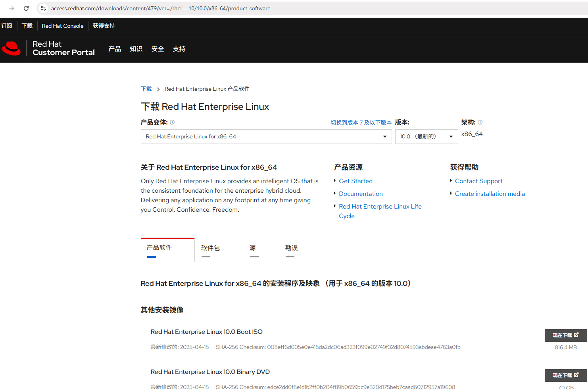Open Create installation media link

click(490, 194)
